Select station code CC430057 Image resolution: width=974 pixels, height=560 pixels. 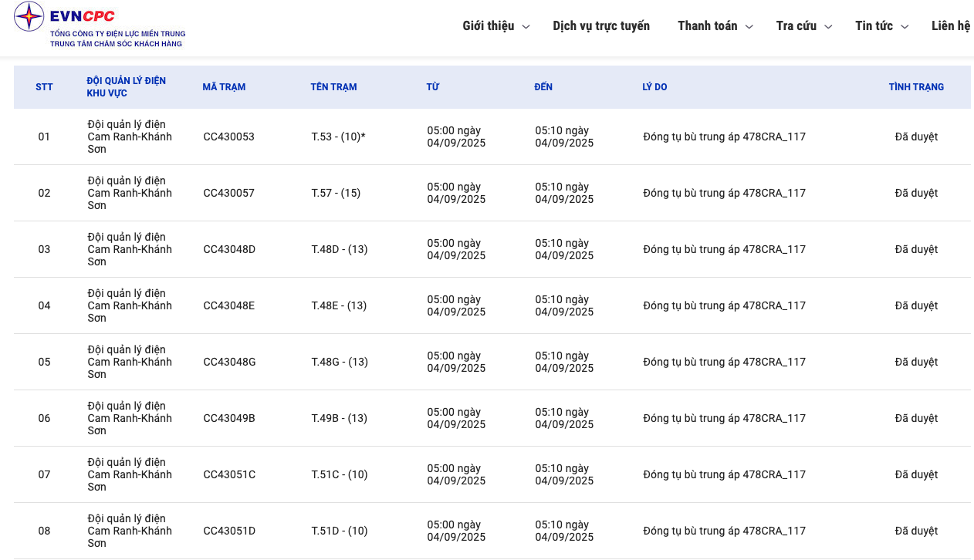click(228, 193)
